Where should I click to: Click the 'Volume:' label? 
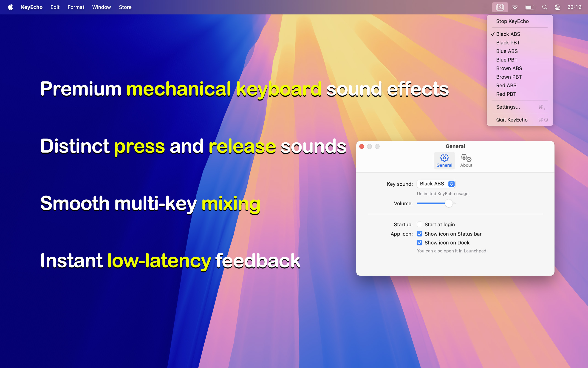point(403,204)
